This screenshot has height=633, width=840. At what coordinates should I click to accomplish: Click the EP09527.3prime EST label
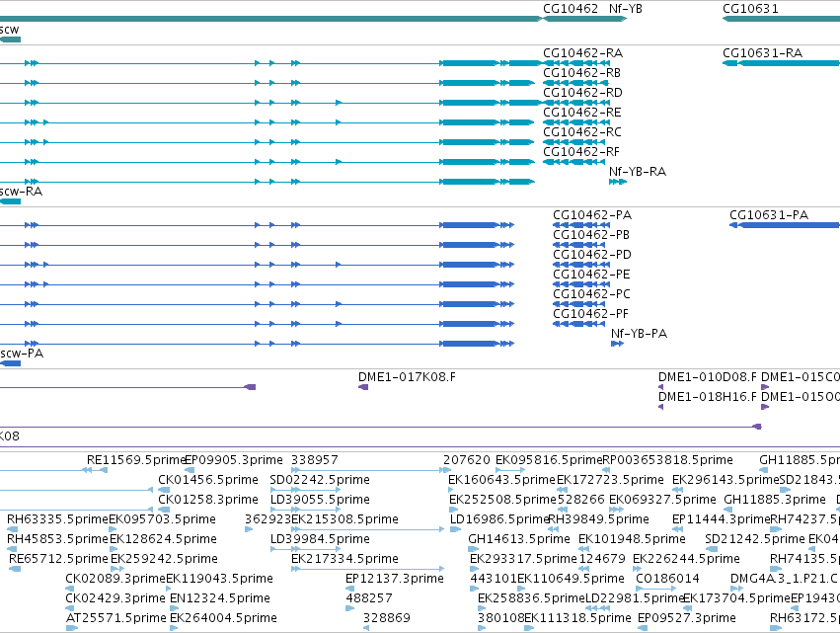point(687,618)
